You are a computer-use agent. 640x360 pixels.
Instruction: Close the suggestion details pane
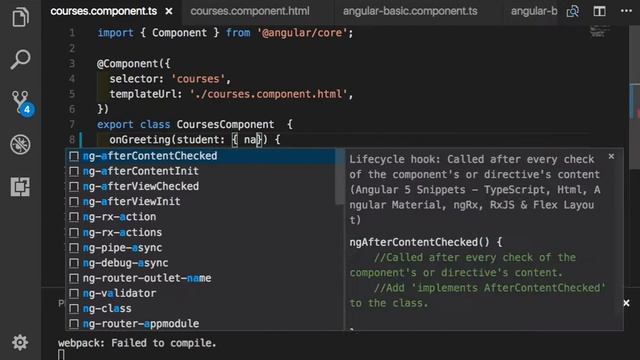pyautogui.click(x=611, y=156)
